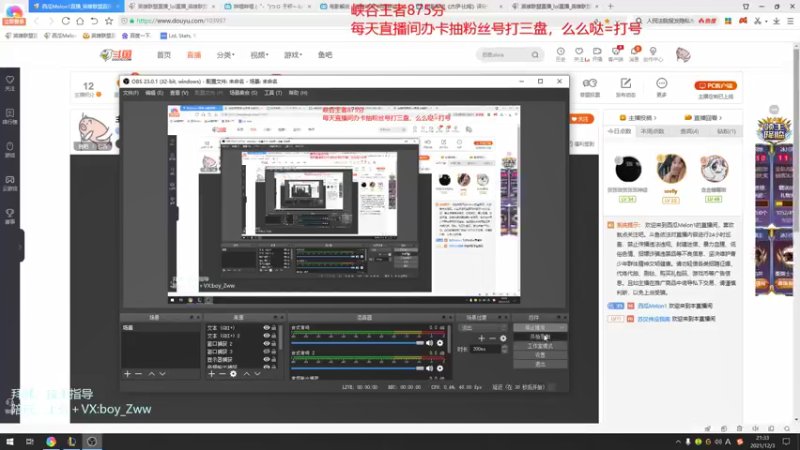800x450 pixels.
Task: Open Douyu watch history clock icon
Action: tap(560, 52)
